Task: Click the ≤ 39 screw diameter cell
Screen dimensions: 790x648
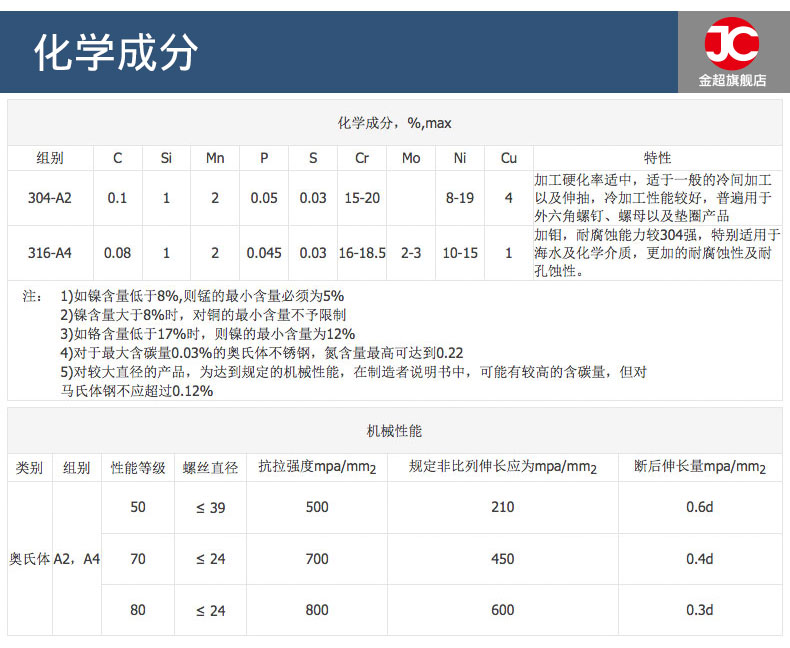Action: click(x=211, y=508)
